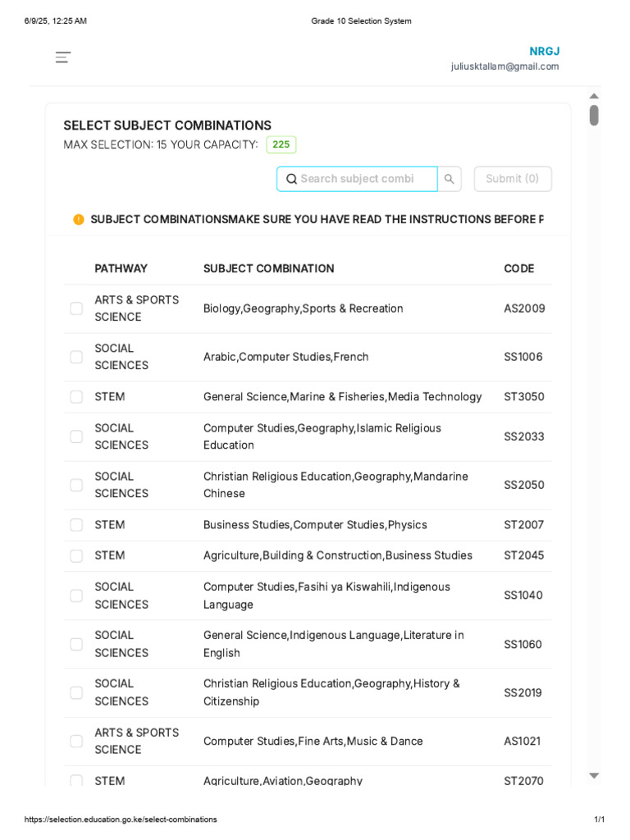Screen dimensions: 630x840
Task: Focus the Search subject combination field
Action: pos(357,179)
